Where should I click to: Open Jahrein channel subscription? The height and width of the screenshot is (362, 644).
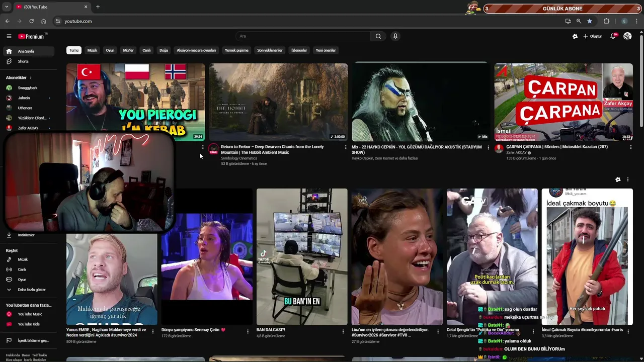[x=29, y=98]
